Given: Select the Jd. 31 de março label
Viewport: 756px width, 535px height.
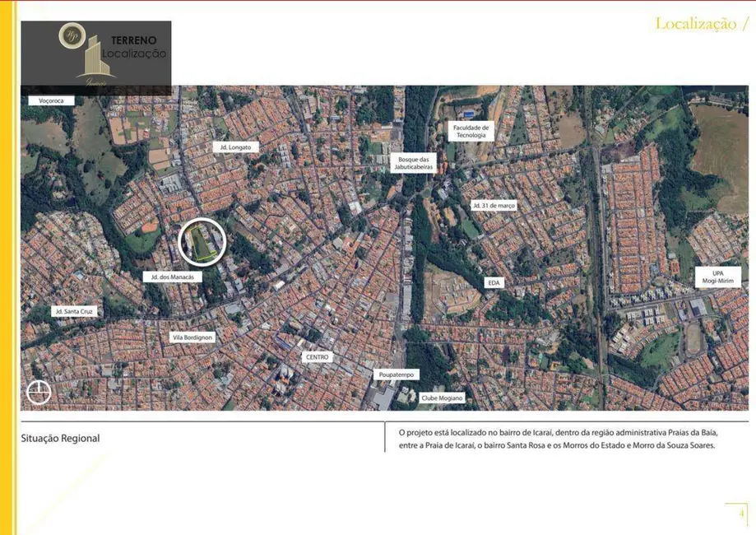Looking at the screenshot, I should (x=494, y=205).
